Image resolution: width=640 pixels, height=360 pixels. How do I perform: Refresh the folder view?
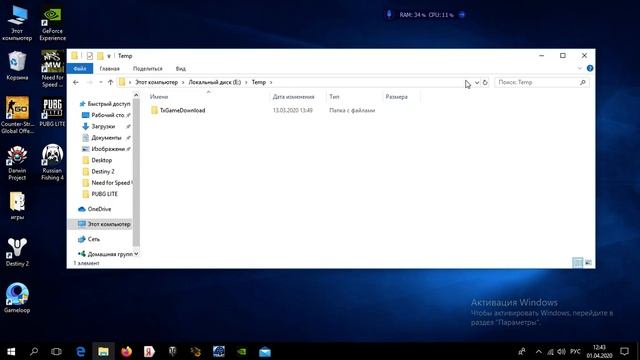point(485,82)
